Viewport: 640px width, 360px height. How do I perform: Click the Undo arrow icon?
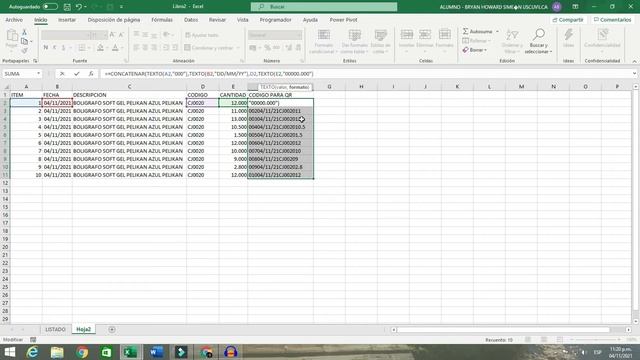click(79, 7)
